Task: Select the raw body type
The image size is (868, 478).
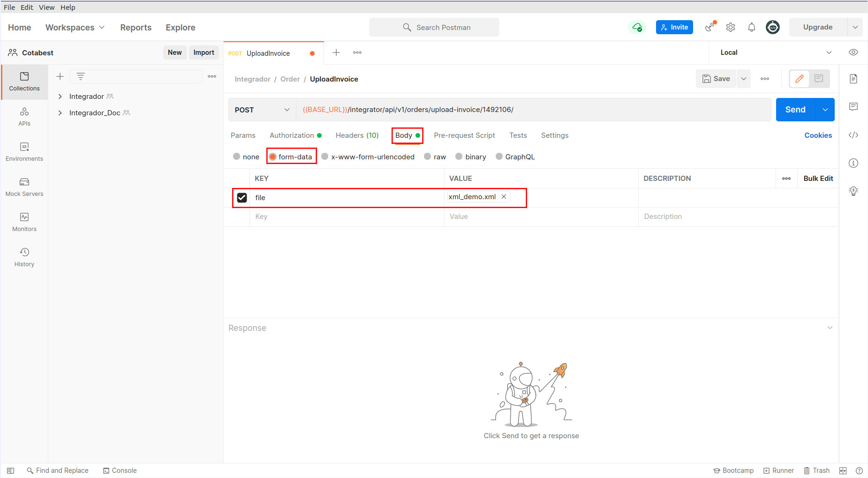Action: click(x=427, y=157)
